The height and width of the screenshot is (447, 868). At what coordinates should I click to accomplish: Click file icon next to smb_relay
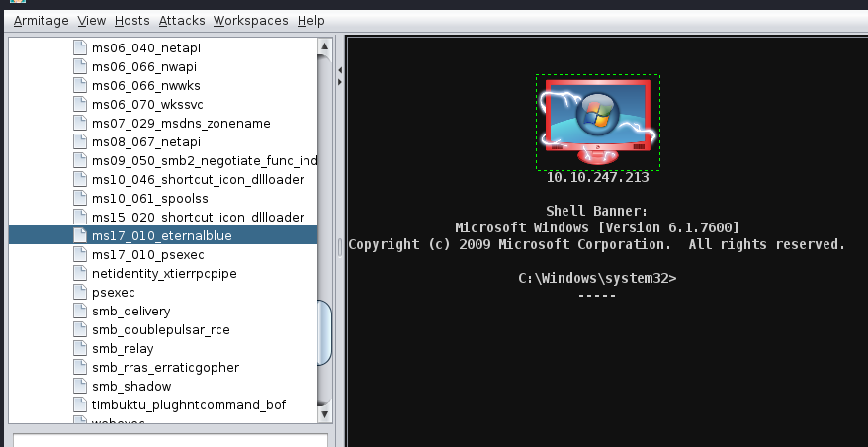click(81, 348)
